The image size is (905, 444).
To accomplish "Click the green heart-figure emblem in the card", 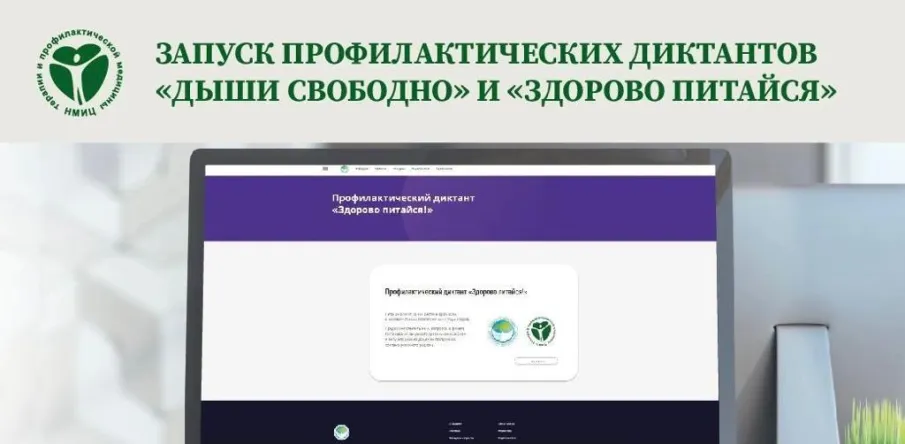I will 541,331.
